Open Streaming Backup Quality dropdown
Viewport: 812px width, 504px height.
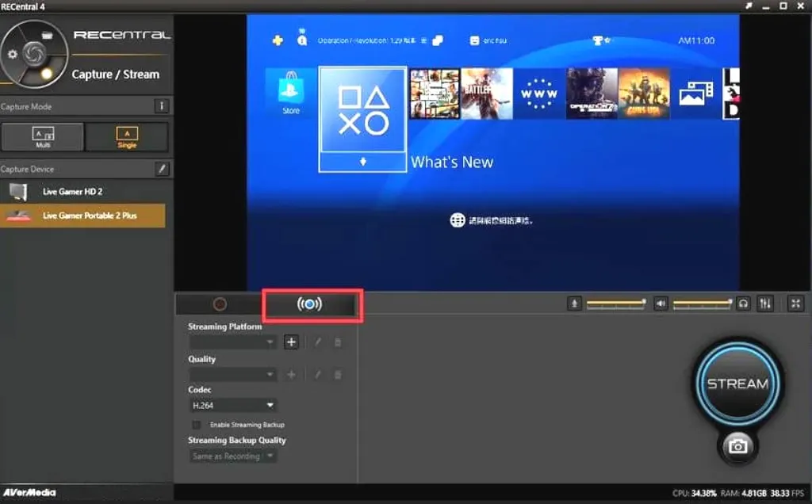click(232, 456)
